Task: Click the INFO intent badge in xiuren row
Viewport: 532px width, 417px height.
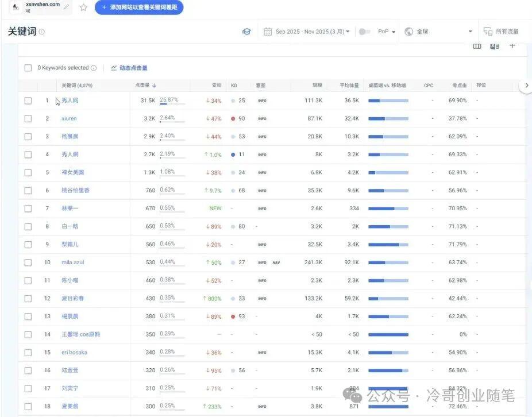Action: tap(263, 119)
